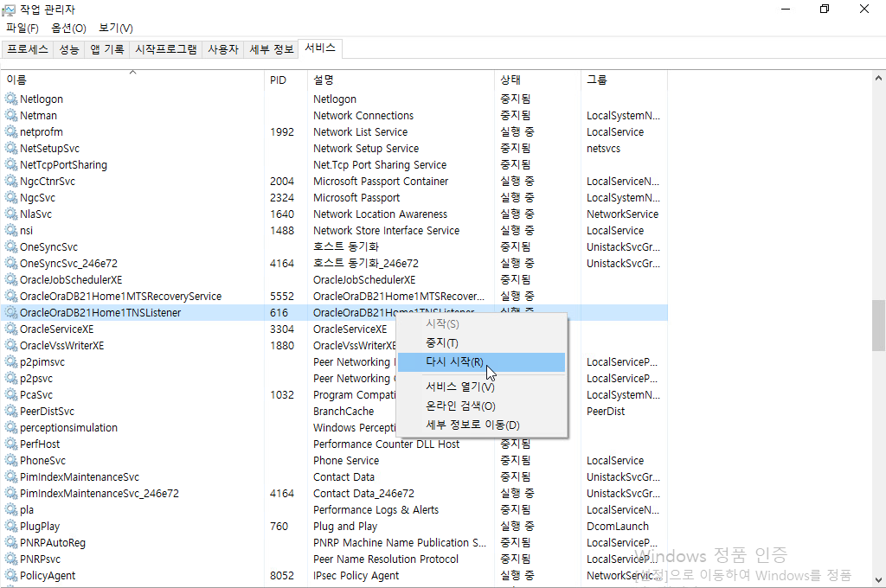Screen dimensions: 886x588
Task: Click the gear icon next to PolicyAgent
Action: [11, 575]
